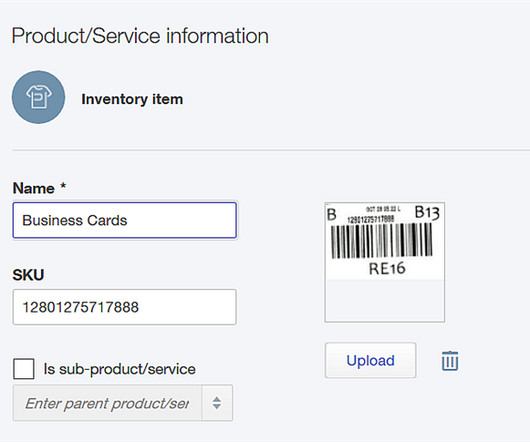Click empty lower area of image preview
530x442 pixels.
click(x=385, y=300)
